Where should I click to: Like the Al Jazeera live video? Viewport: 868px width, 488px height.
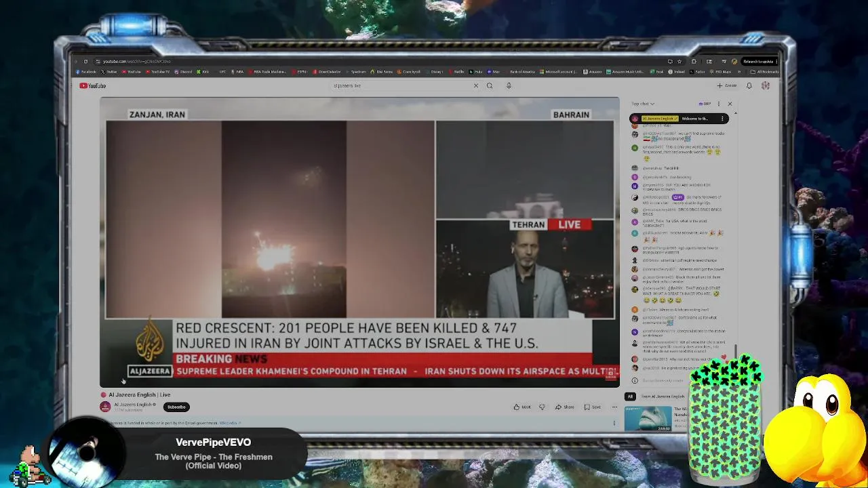coord(522,407)
